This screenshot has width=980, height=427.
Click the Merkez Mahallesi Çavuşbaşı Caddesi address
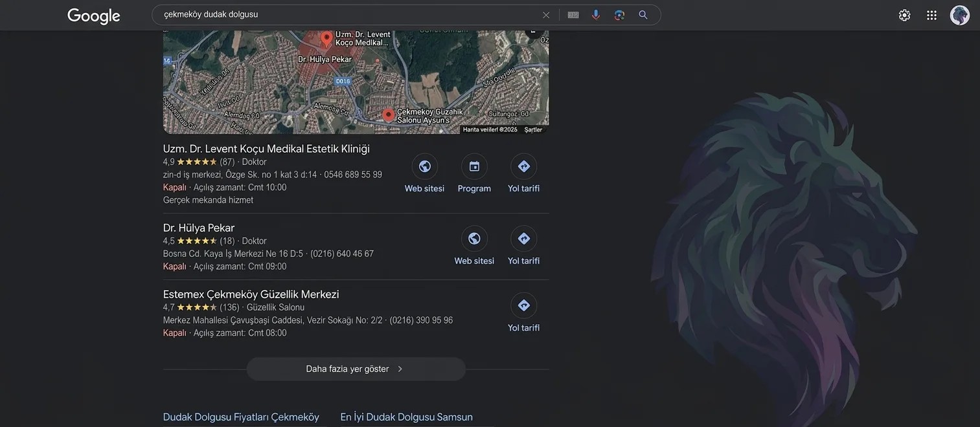273,320
